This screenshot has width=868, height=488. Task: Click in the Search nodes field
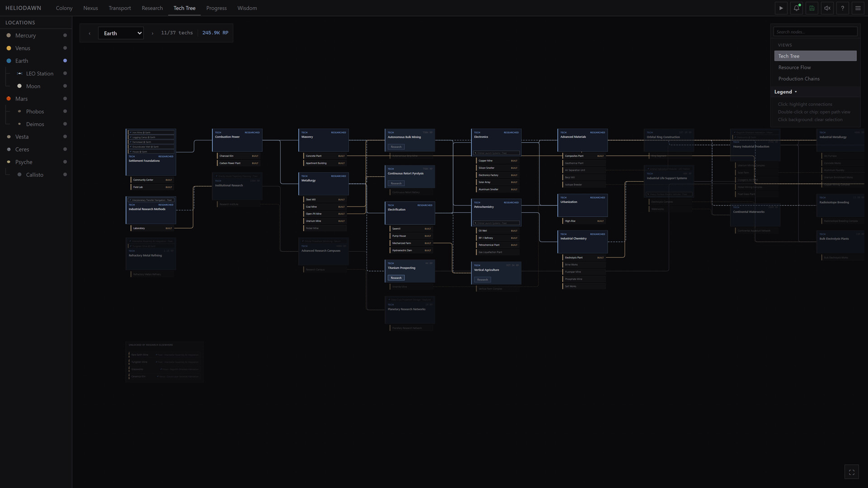click(x=815, y=32)
